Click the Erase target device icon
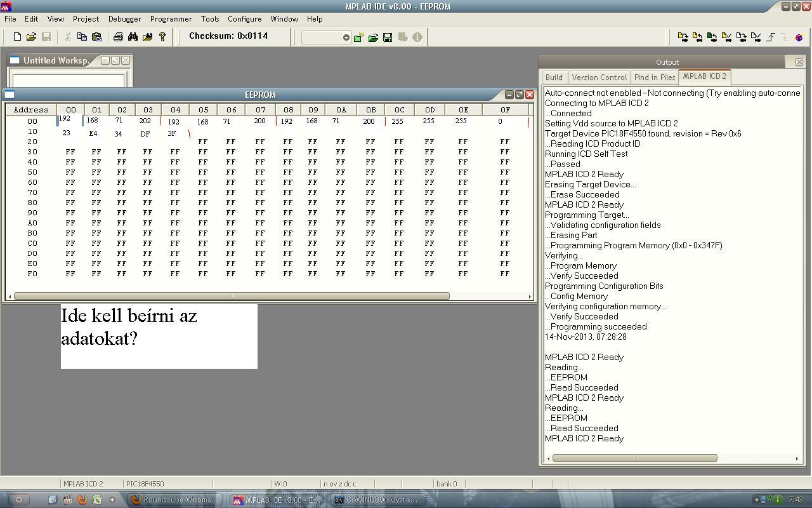This screenshot has height=508, width=812. pos(742,37)
